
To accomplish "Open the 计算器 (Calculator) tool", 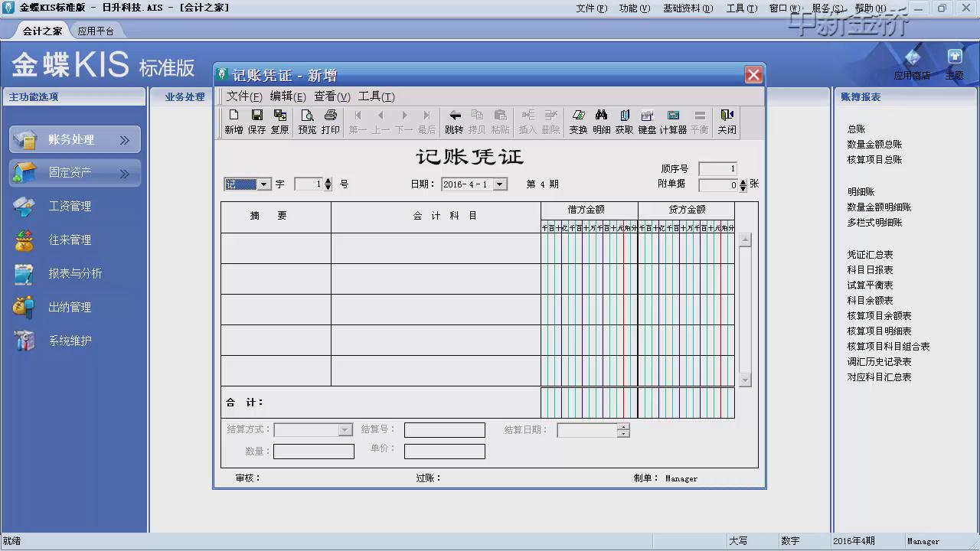I will tap(673, 122).
